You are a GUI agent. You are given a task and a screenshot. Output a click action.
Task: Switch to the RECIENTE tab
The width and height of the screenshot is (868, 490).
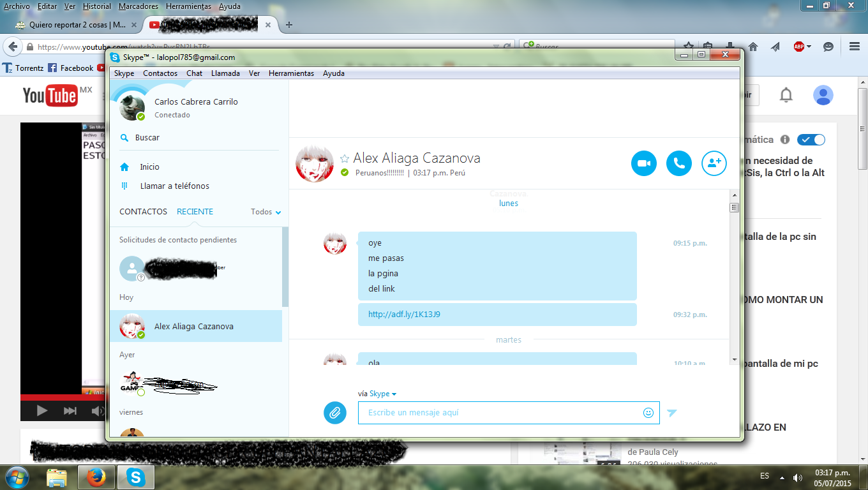pos(195,212)
